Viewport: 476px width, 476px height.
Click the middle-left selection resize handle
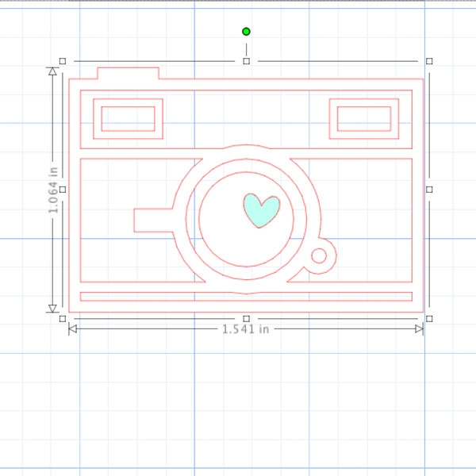pyautogui.click(x=63, y=190)
